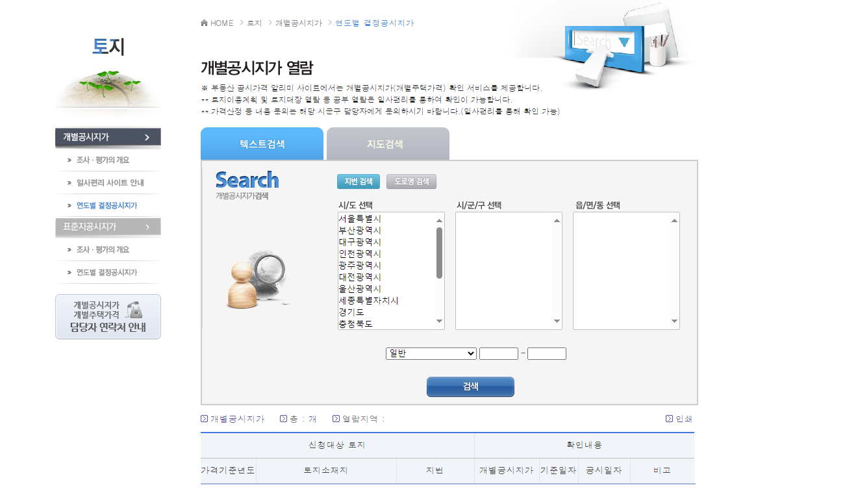Click the 인쇄 print icon

(668, 419)
